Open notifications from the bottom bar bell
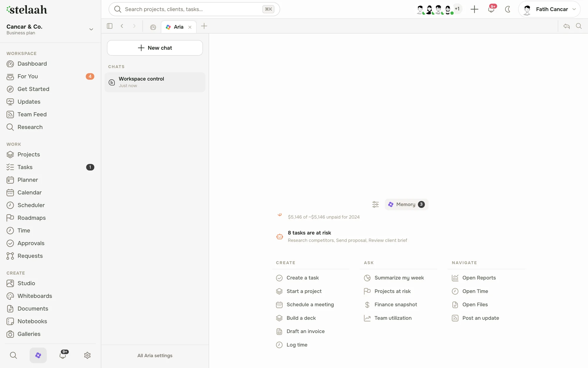588x368 pixels. [x=63, y=355]
